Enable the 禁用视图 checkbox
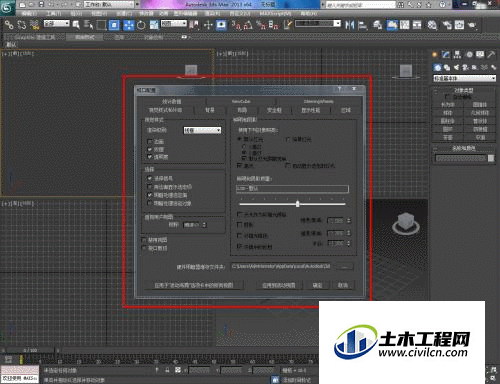The height and width of the screenshot is (384, 500). [x=144, y=240]
